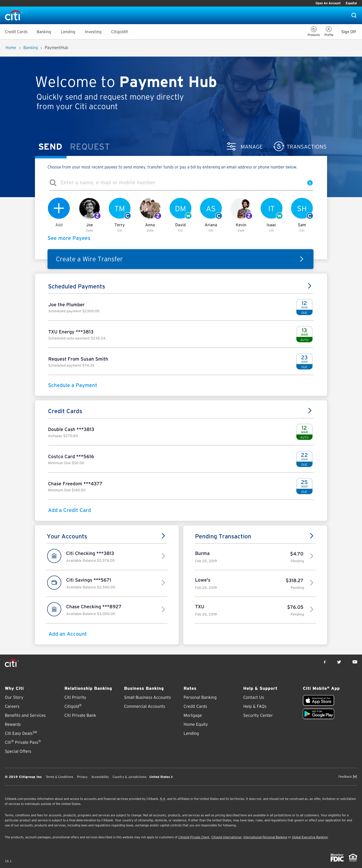The height and width of the screenshot is (868, 362).
Task: Focus the name, e-mail or mobile field
Action: click(x=181, y=183)
